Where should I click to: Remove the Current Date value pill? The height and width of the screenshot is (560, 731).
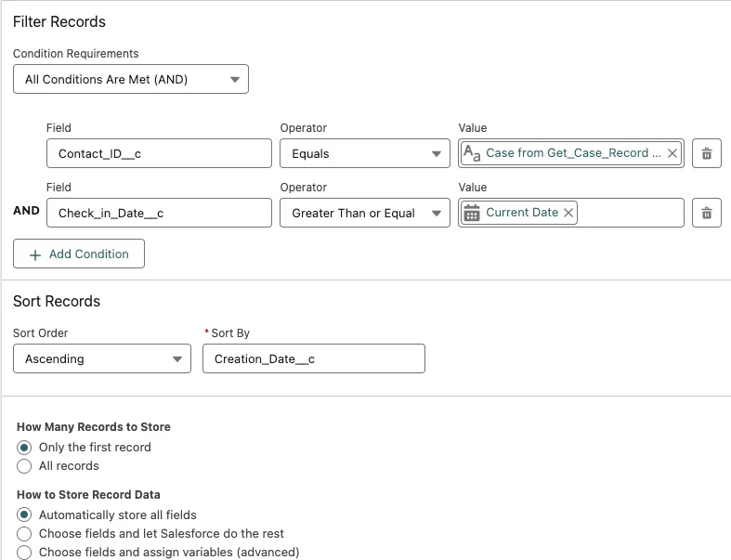coord(569,213)
